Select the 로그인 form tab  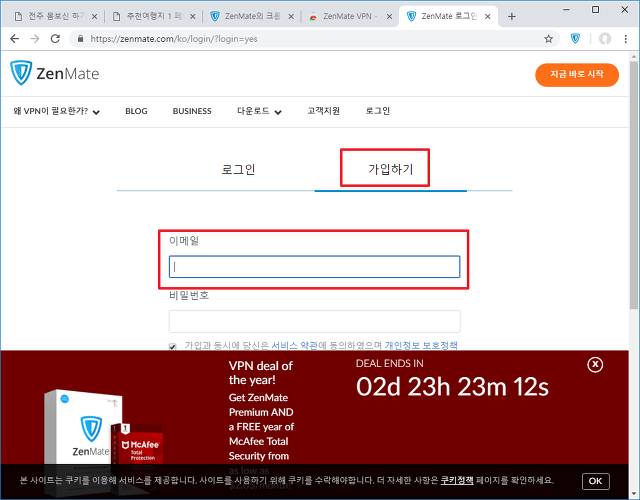click(x=238, y=169)
